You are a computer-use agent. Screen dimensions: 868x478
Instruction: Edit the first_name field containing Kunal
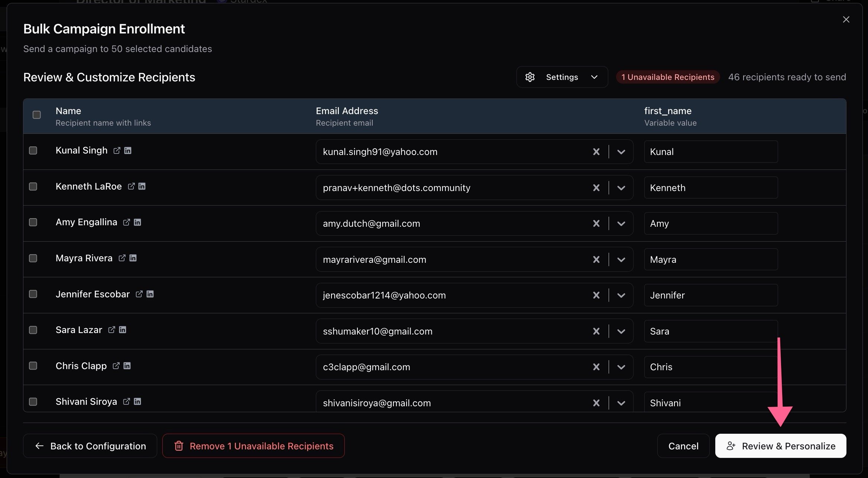(711, 152)
